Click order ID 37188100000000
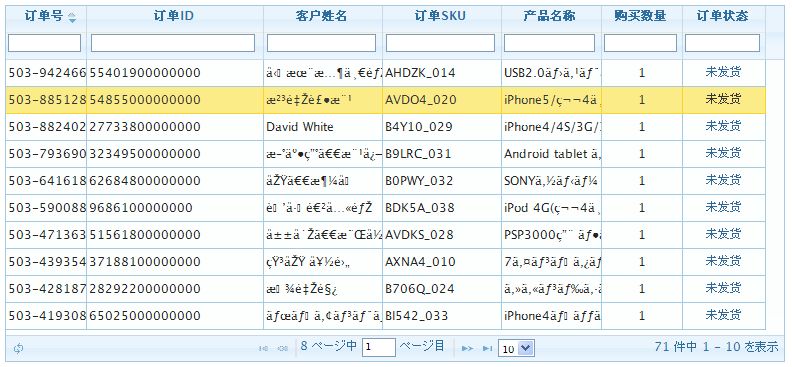This screenshot has width=792, height=367. pyautogui.click(x=145, y=262)
